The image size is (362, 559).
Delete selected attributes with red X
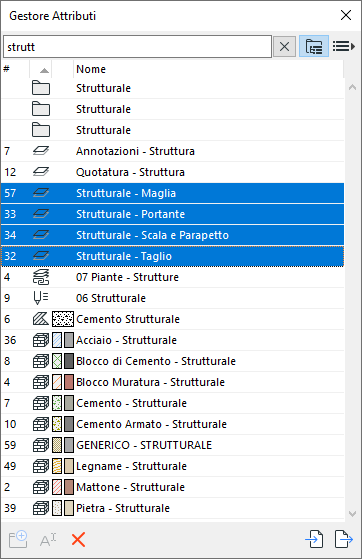[x=78, y=540]
